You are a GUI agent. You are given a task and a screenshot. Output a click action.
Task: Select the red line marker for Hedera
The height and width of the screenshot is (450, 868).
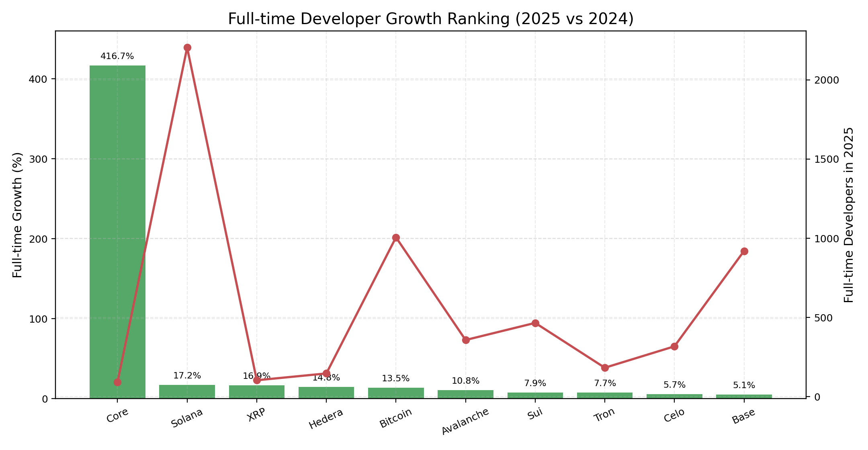(326, 373)
